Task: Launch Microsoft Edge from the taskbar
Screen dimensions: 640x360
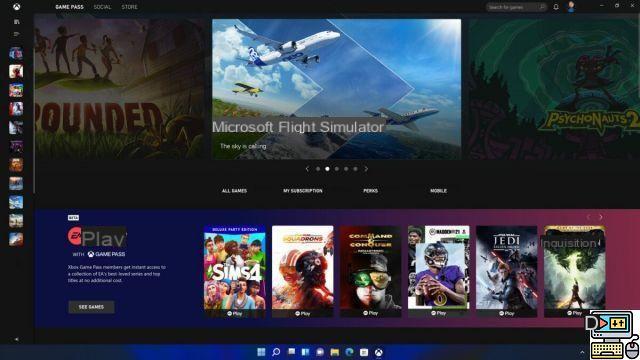Action: click(x=349, y=352)
